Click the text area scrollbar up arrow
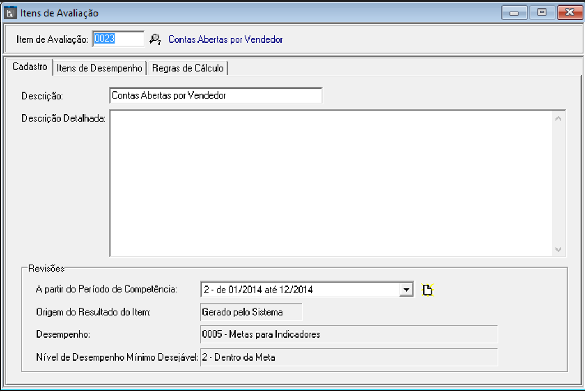The image size is (585, 392). coord(558,118)
